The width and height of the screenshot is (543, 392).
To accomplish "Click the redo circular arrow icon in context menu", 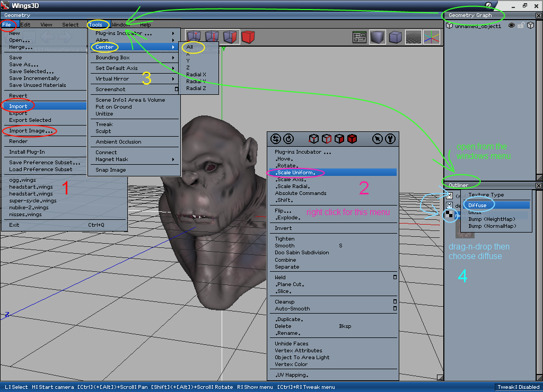I will (x=288, y=139).
